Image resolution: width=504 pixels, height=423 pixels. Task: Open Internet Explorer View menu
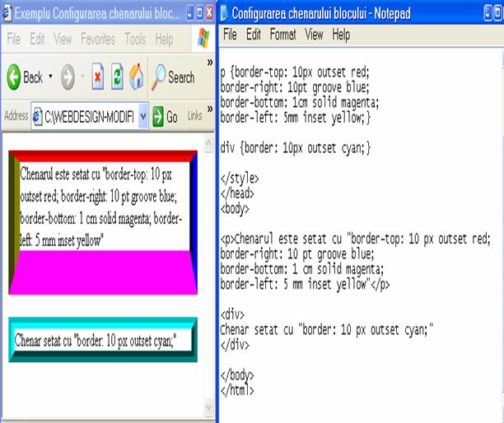[x=63, y=40]
